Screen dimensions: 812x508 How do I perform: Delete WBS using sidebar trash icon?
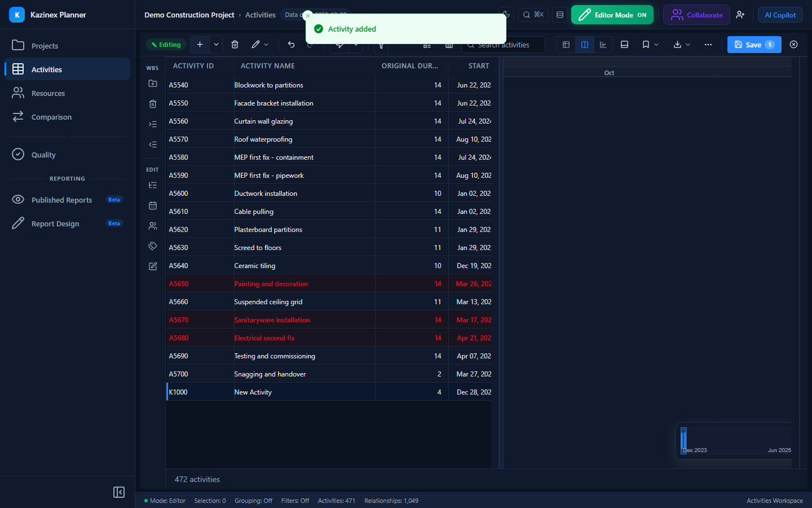point(153,104)
